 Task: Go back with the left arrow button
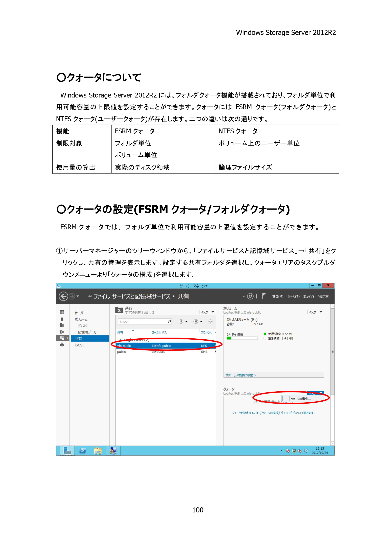tap(63, 296)
